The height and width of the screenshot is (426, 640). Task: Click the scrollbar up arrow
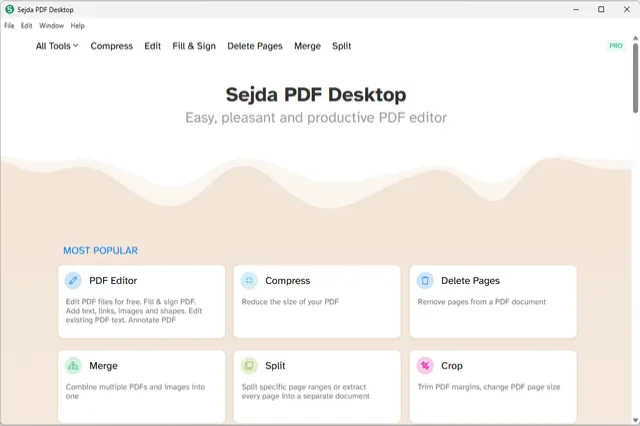click(x=636, y=38)
